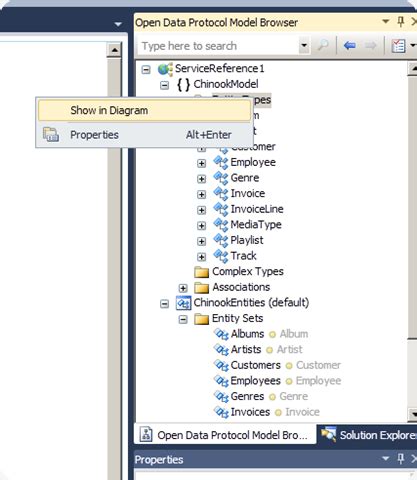Image resolution: width=417 pixels, height=480 pixels.
Task: Click the Employee entity icon
Action: click(221, 163)
